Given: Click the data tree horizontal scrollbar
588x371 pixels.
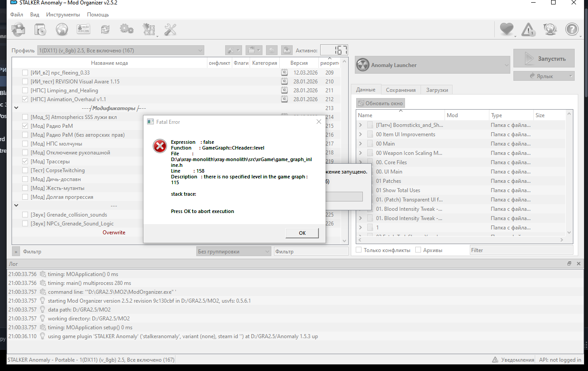Looking at the screenshot, I should point(461,240).
